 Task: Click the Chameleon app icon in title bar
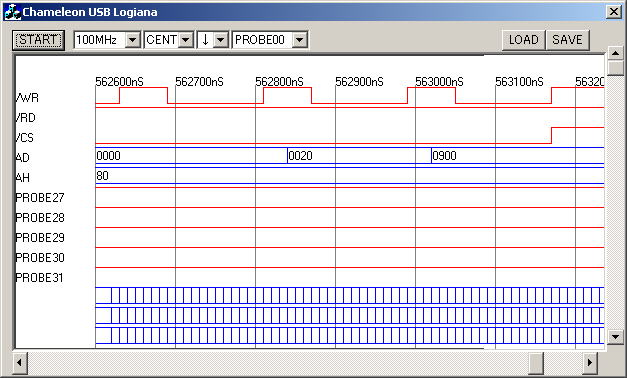12,12
